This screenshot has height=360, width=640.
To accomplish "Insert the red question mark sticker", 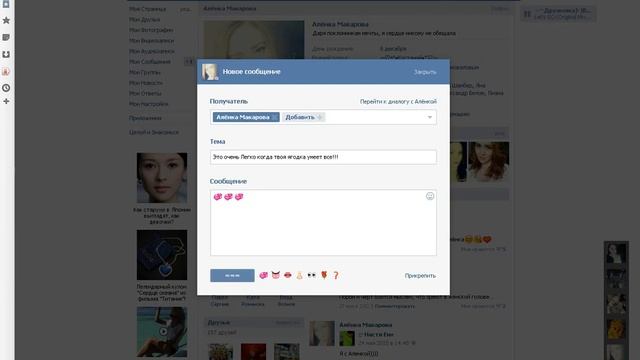I will pos(336,276).
